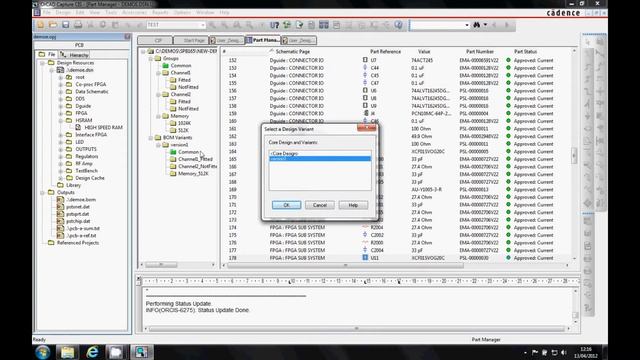
Task: Collapse the version1 variant node
Action: pos(158,145)
